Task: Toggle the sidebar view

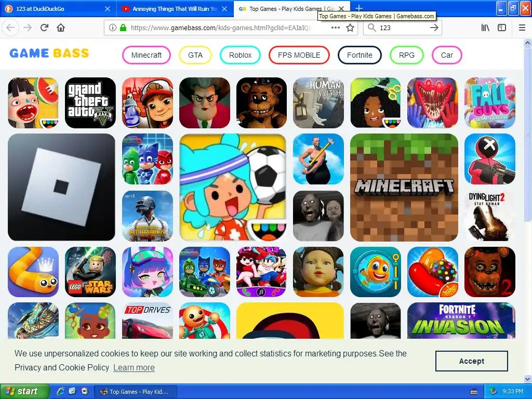Action: [502, 28]
